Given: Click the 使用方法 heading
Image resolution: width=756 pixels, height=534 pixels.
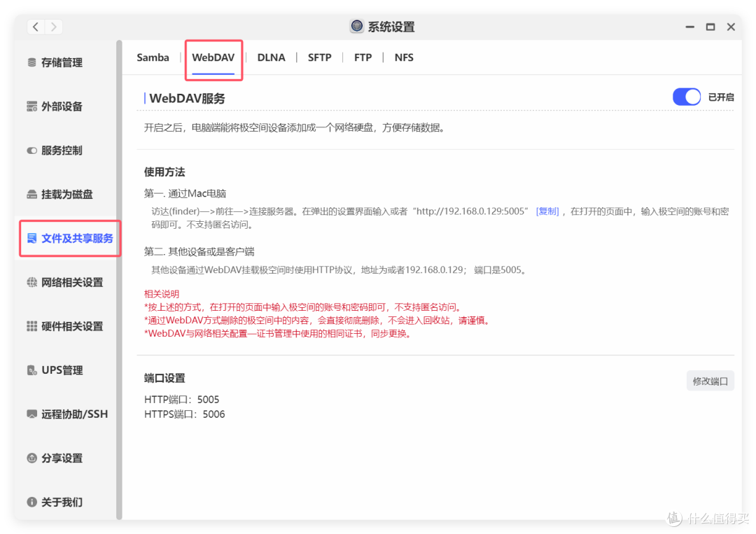Looking at the screenshot, I should point(164,172).
